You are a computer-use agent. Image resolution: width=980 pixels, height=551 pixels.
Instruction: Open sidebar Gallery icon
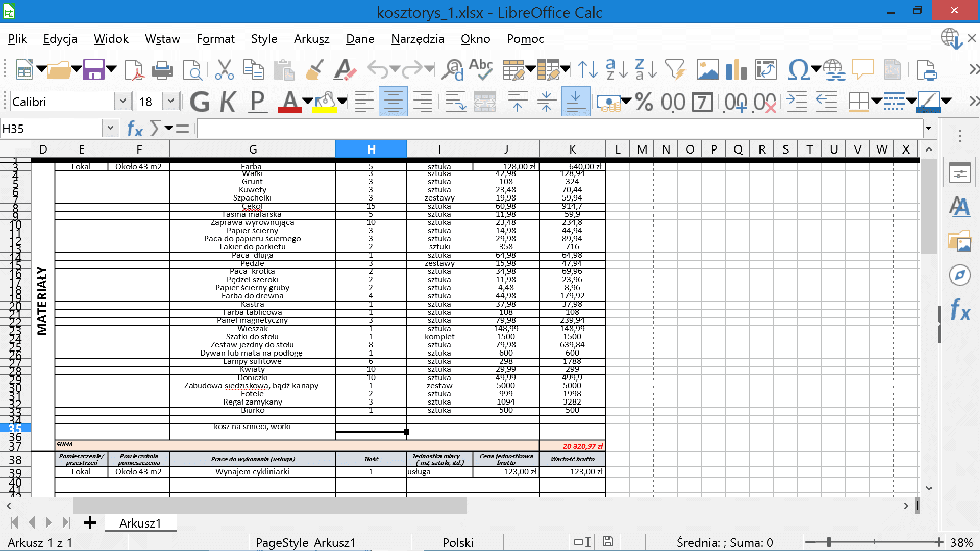click(x=960, y=241)
